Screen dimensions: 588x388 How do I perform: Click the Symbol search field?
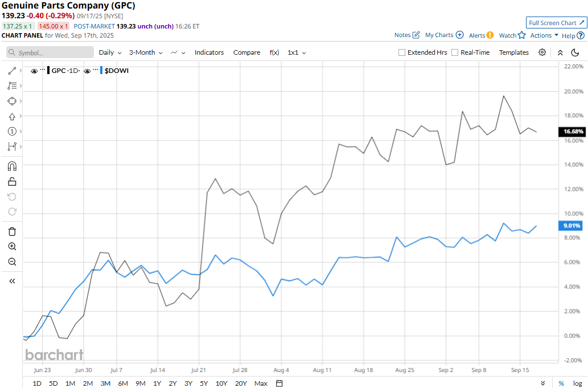point(50,52)
